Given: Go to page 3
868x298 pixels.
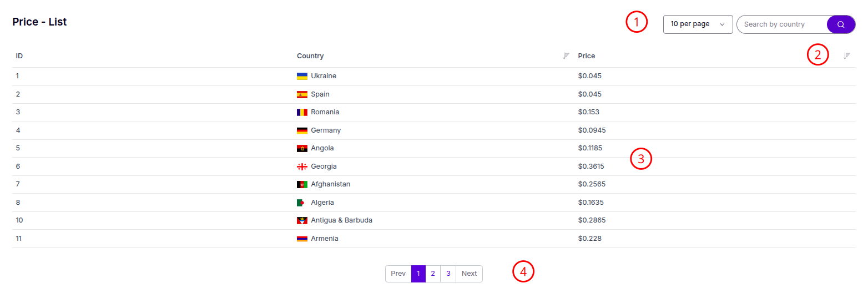Looking at the screenshot, I should 448,274.
